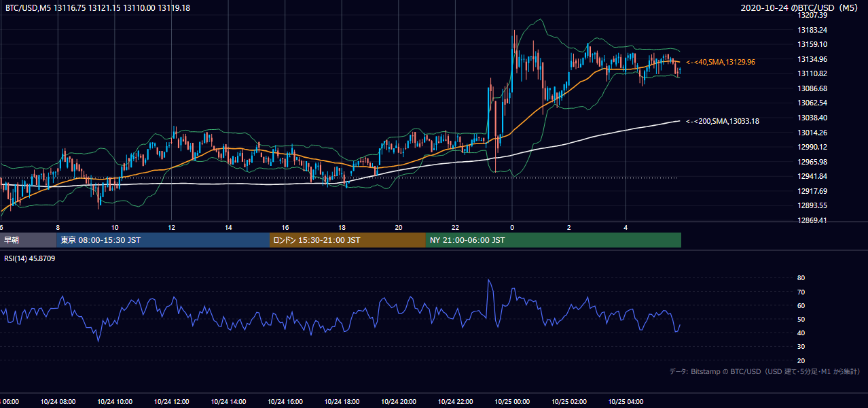The height and width of the screenshot is (408, 868).
Task: Click the 12990.12 price axis label
Action: 812,147
